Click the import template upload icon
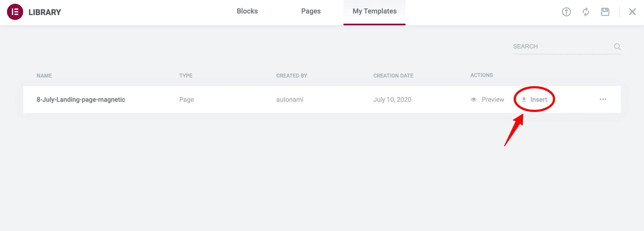644x231 pixels. pyautogui.click(x=566, y=12)
